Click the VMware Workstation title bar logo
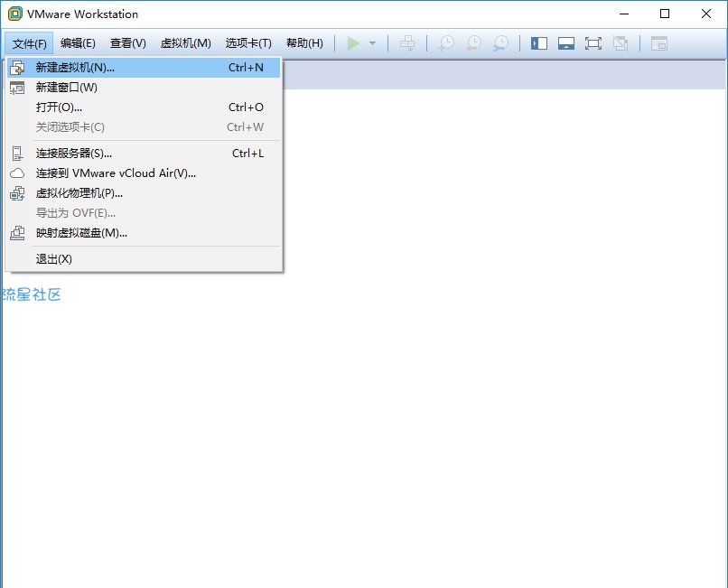 14,14
